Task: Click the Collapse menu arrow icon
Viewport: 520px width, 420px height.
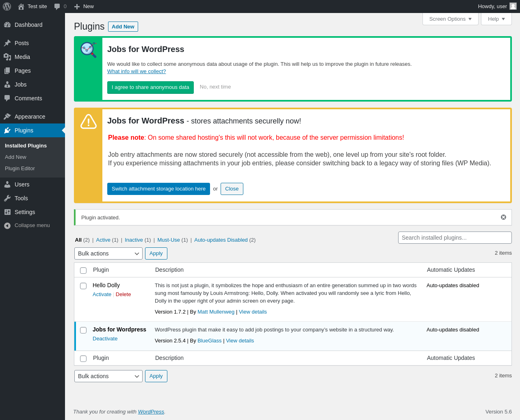Action: pyautogui.click(x=7, y=225)
